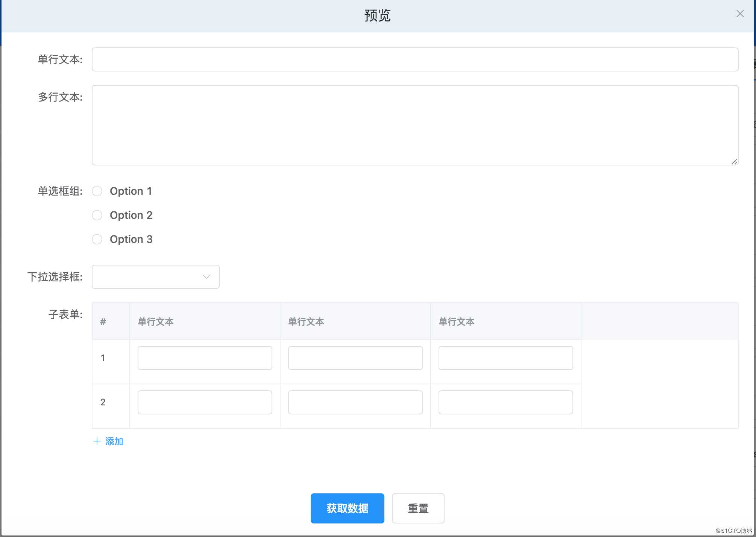Viewport: 756px width, 537px height.
Task: Click row 1 third column input
Action: pyautogui.click(x=506, y=358)
